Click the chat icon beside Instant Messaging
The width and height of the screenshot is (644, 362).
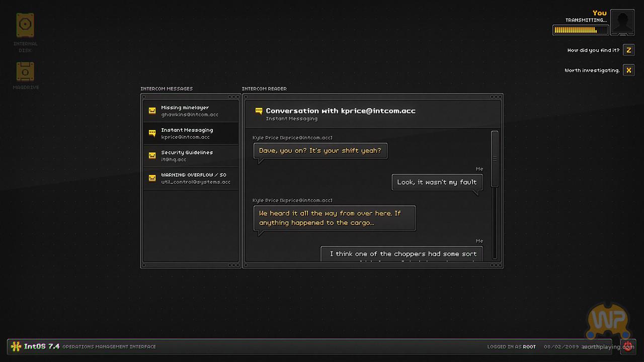pyautogui.click(x=152, y=133)
